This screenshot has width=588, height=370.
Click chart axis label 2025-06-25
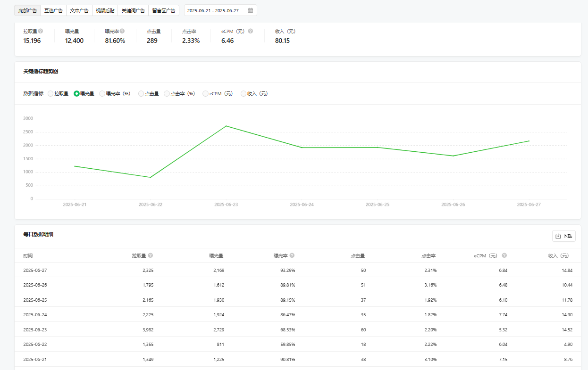tap(378, 205)
